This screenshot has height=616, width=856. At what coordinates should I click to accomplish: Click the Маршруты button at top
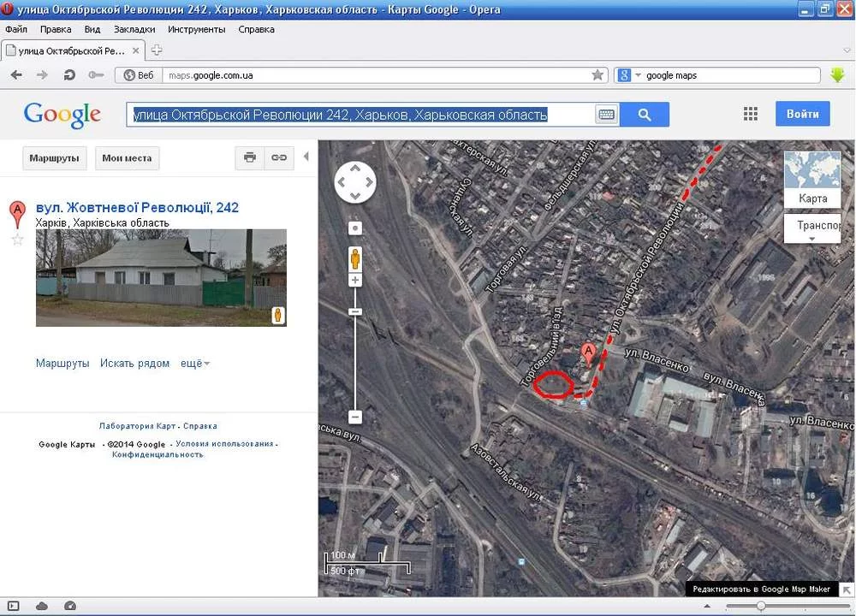54,157
